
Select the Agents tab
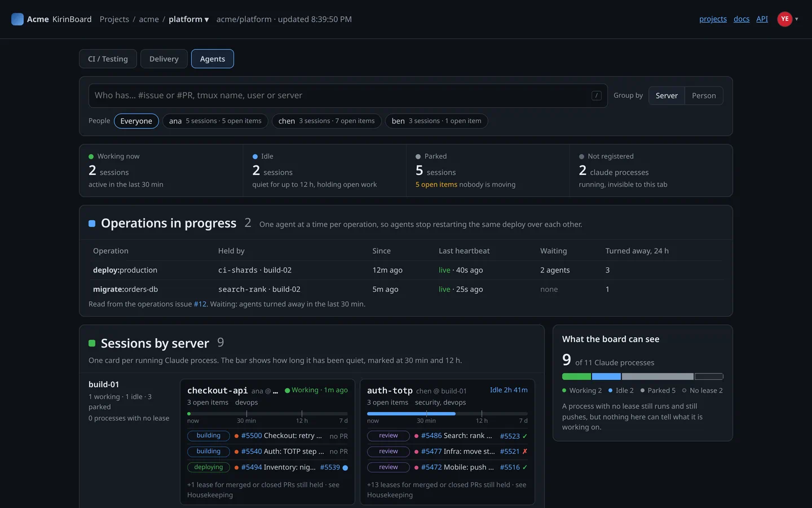[213, 59]
